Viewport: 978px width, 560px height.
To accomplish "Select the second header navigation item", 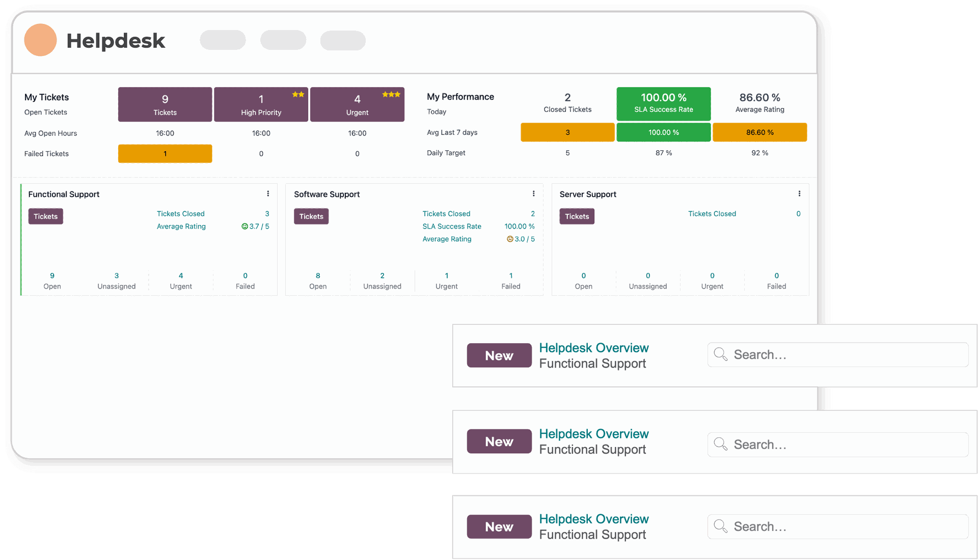I will point(283,40).
